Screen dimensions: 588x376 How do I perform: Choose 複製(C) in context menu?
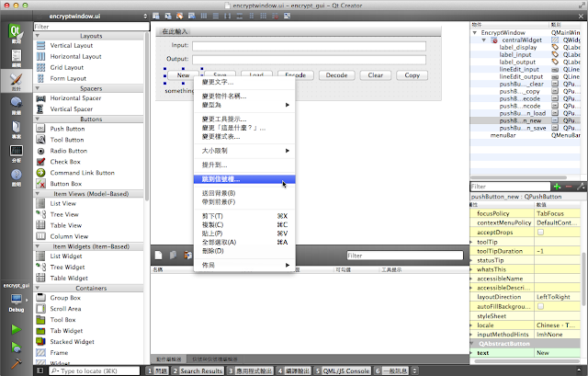click(244, 225)
